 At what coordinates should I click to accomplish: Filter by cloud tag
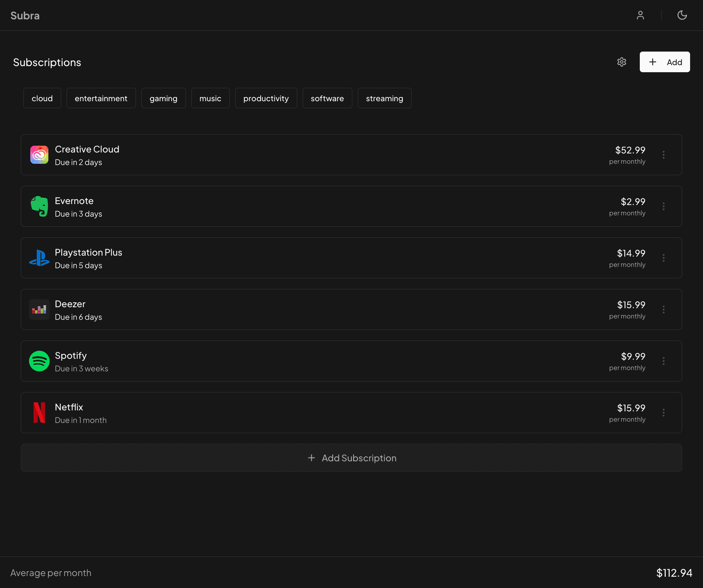click(x=42, y=98)
